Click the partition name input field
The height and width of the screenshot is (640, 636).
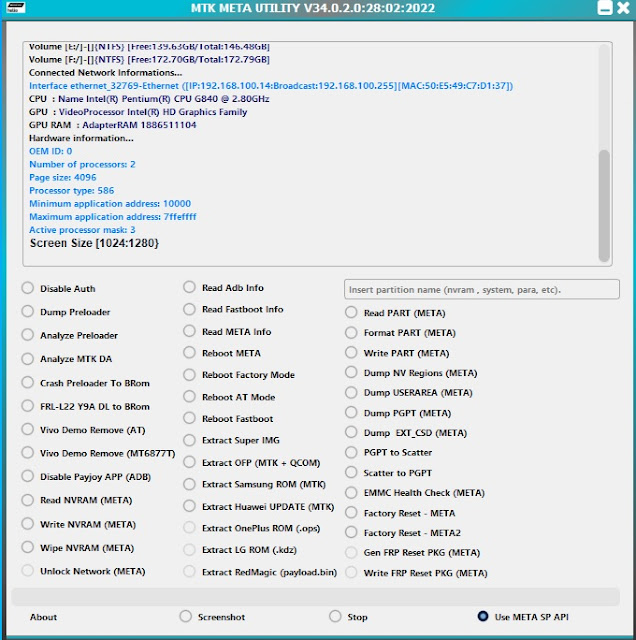tap(482, 289)
